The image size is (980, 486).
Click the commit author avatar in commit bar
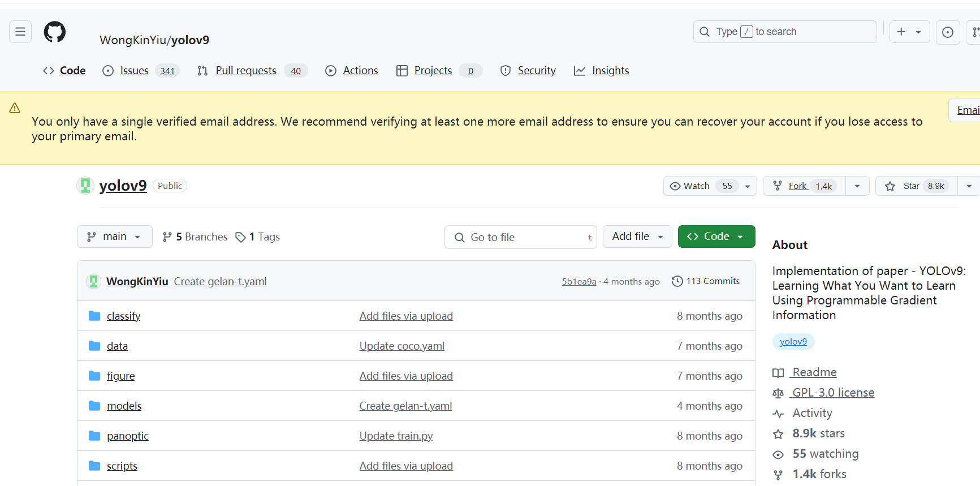tap(94, 281)
